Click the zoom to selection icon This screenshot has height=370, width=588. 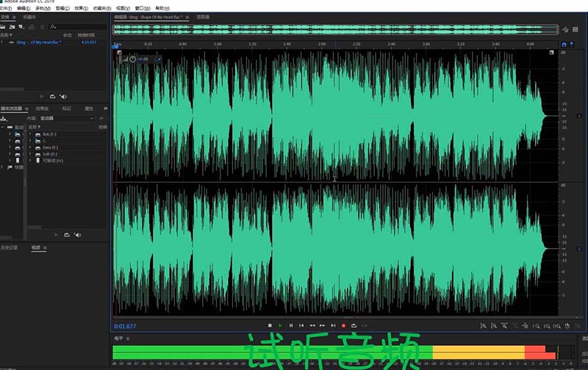[x=557, y=326]
